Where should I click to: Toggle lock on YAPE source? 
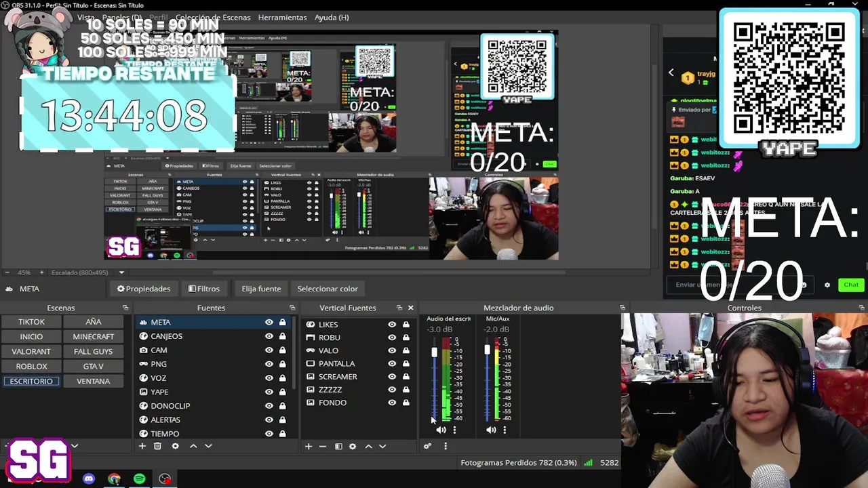pos(282,392)
